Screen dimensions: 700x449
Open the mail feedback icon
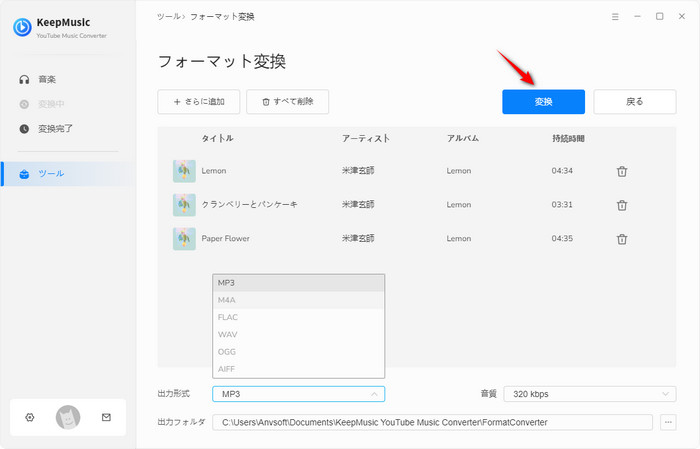tap(106, 417)
